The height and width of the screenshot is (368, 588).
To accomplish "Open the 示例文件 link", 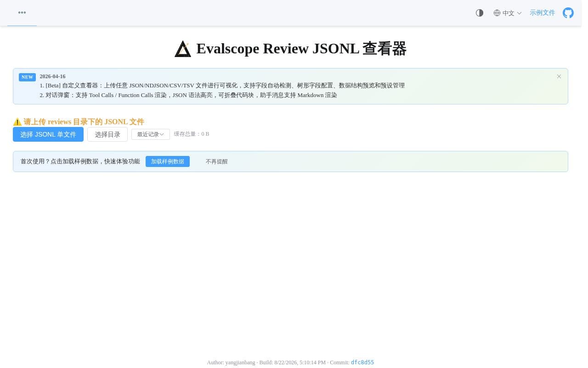I will (x=542, y=13).
